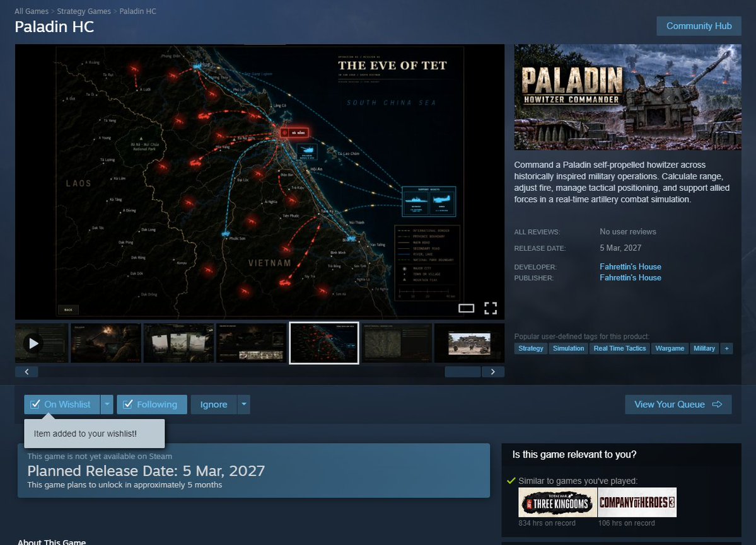Select the fourth screenshot thumbnail
Screen dimensions: 756x545
point(252,343)
